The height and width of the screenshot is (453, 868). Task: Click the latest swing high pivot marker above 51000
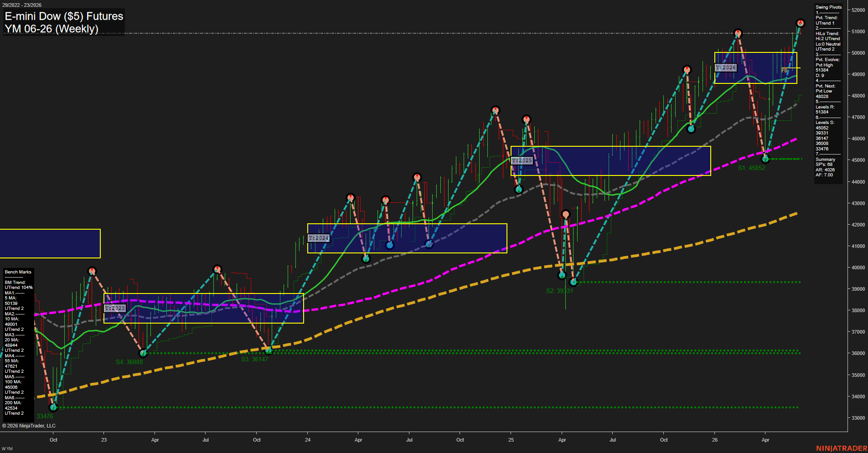801,23
